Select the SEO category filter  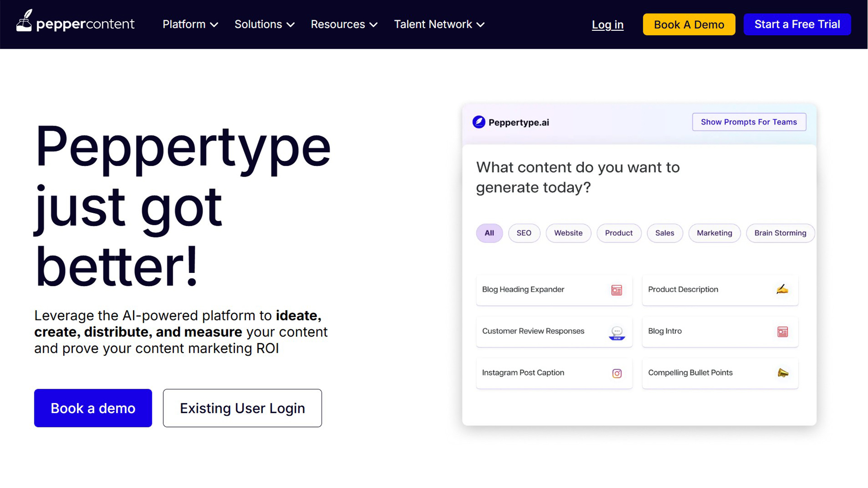click(x=524, y=233)
